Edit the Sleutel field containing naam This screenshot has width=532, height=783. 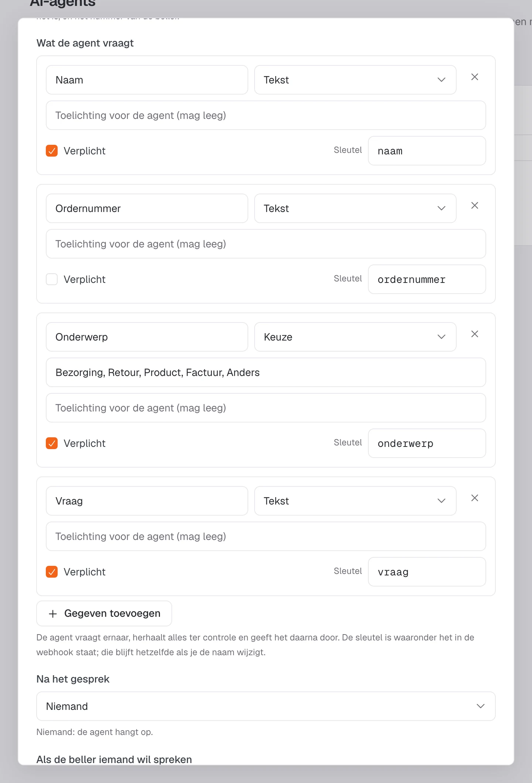point(427,151)
